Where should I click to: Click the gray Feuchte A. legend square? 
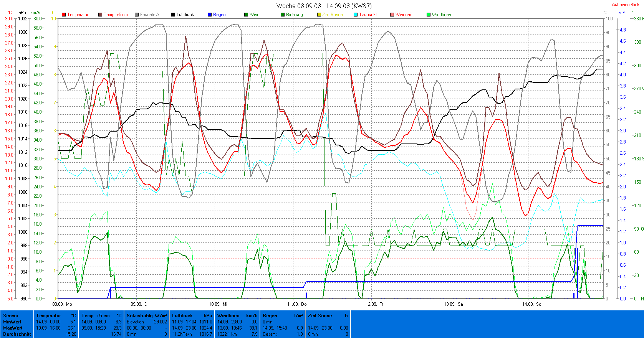click(x=137, y=15)
